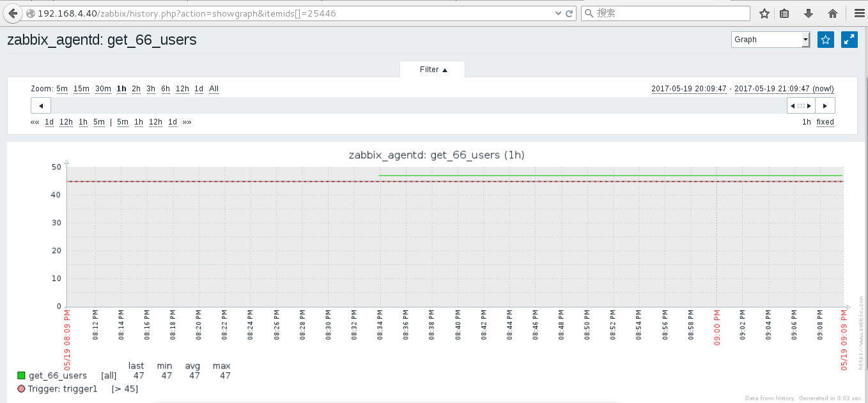868x403 pixels.
Task: Click the start date 2017-05-19 20:09:47
Action: point(689,89)
